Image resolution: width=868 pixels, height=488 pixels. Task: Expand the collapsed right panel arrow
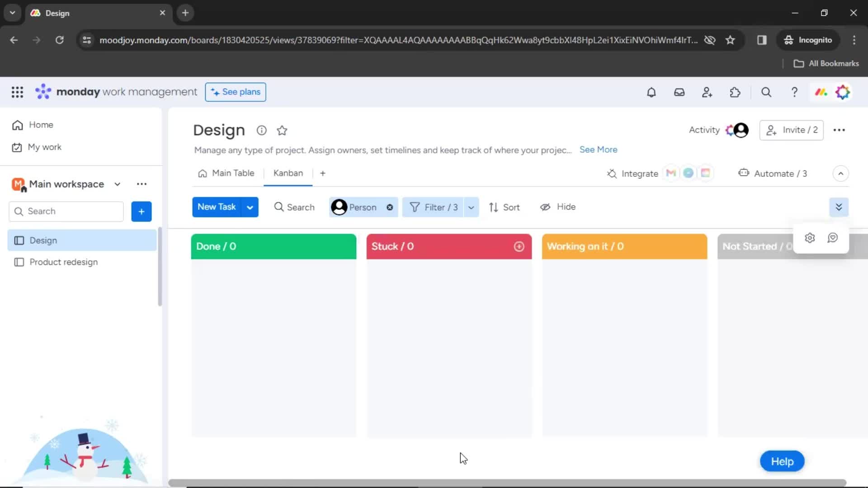(x=840, y=207)
